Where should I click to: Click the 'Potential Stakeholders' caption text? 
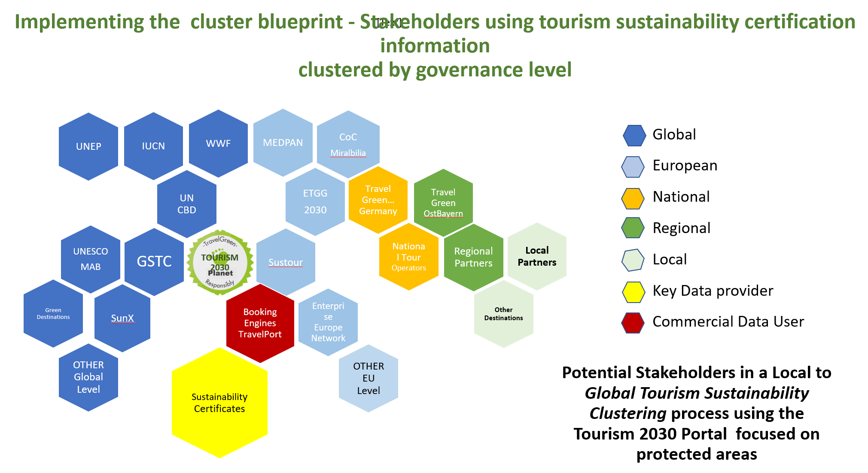697,413
